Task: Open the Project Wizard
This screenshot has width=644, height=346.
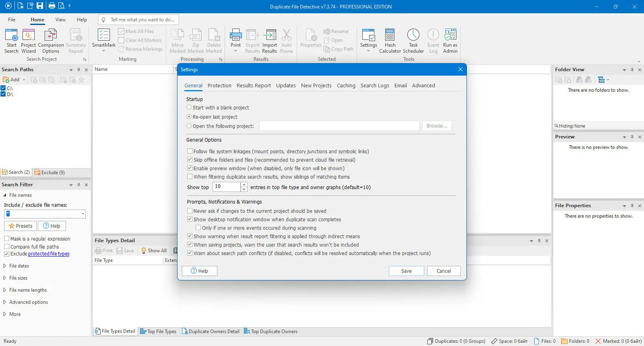Action: tap(28, 41)
